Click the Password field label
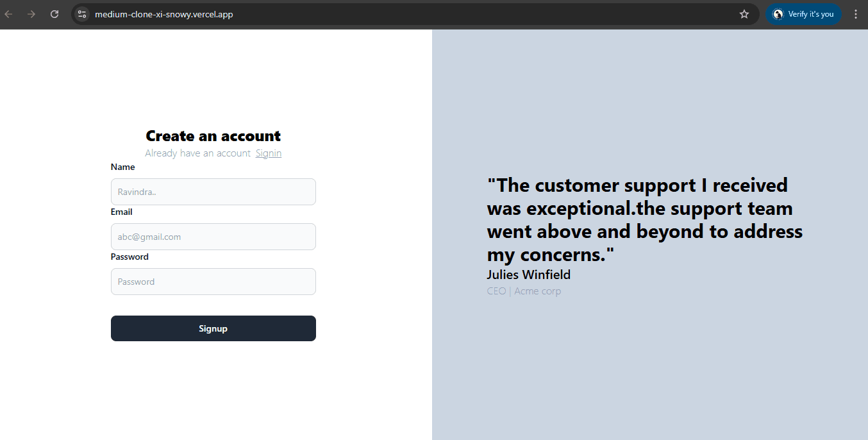Screen dimensions: 868x440 coord(129,257)
